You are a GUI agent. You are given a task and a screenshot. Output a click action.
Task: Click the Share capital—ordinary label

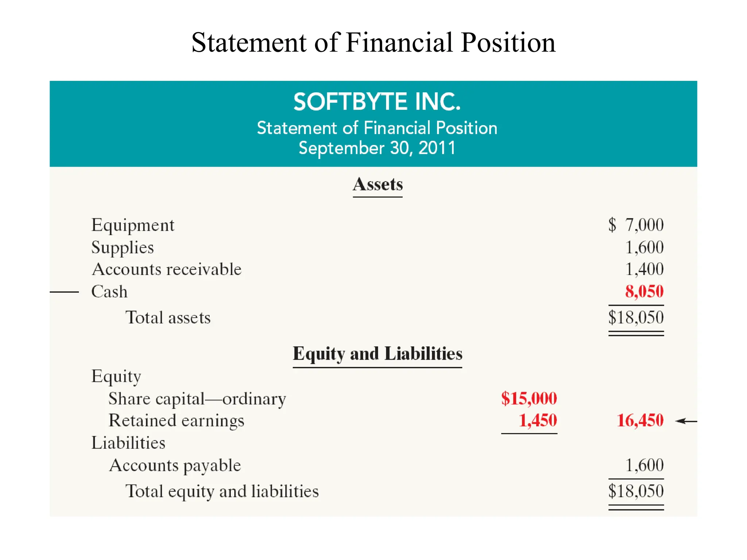(x=197, y=398)
